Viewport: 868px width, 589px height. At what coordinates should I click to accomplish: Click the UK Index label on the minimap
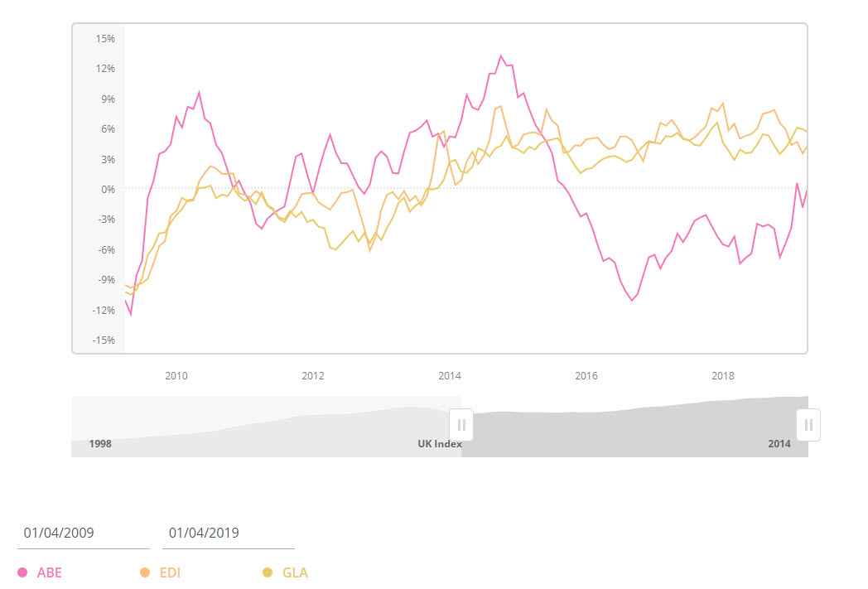(x=439, y=444)
